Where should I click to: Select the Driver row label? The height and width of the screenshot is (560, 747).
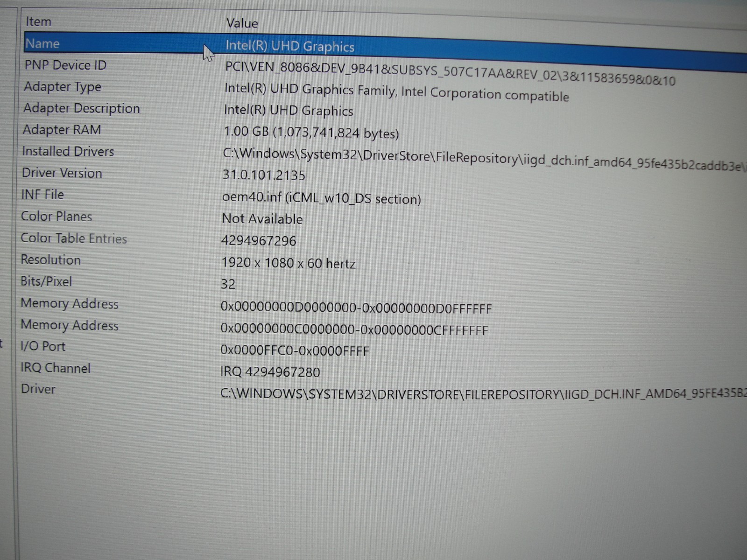38,389
